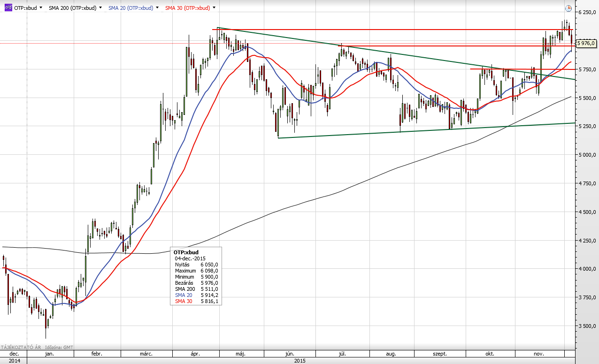The height and width of the screenshot is (364, 599).
Task: Click the 'SMA 200 5 511,0' tooltip row
Action: 196,289
